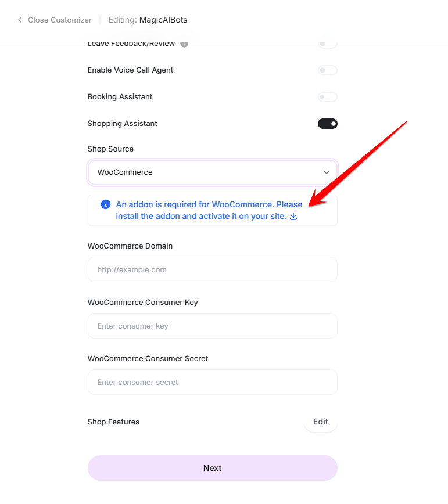Click the Shop Source dropdown chevron arrow
This screenshot has height=504, width=448.
[x=326, y=172]
